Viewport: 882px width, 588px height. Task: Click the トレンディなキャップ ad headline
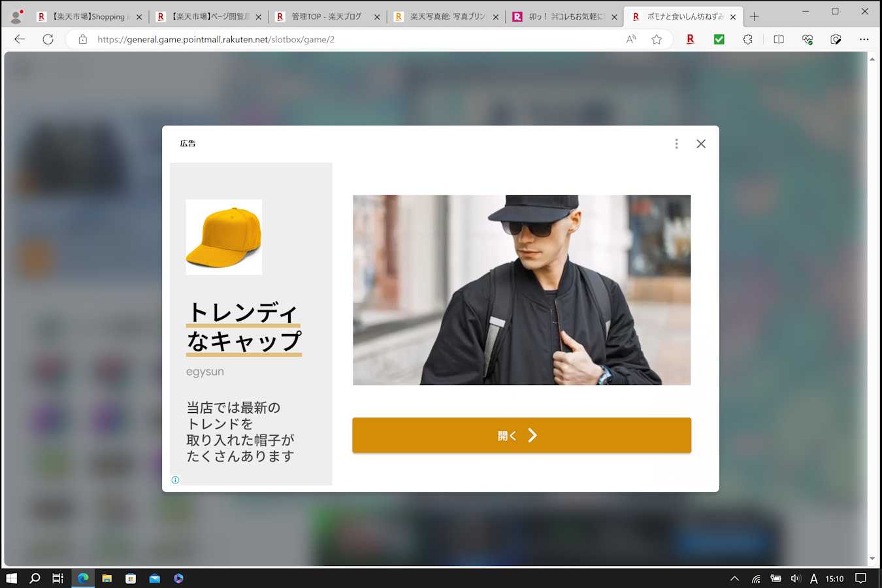244,327
